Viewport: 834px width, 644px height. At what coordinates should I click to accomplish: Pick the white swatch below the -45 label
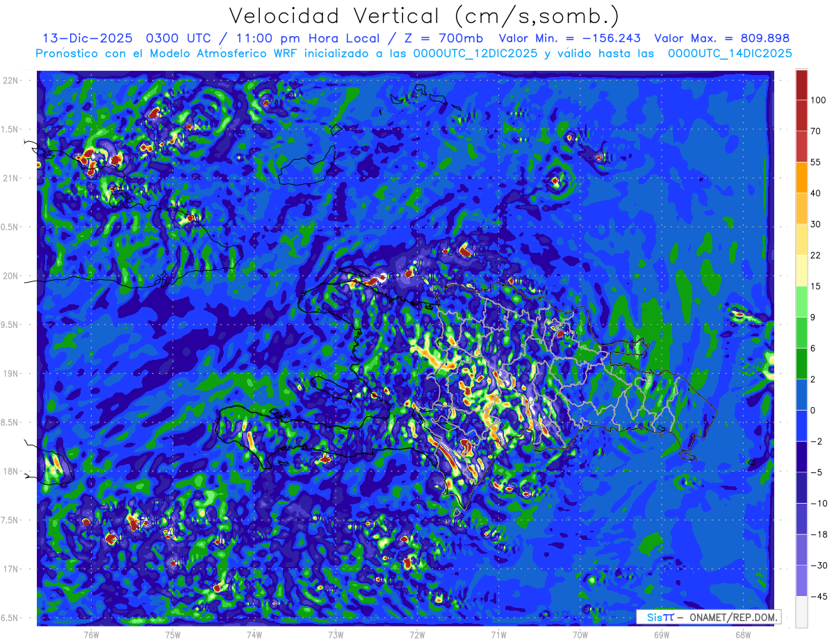(x=801, y=611)
